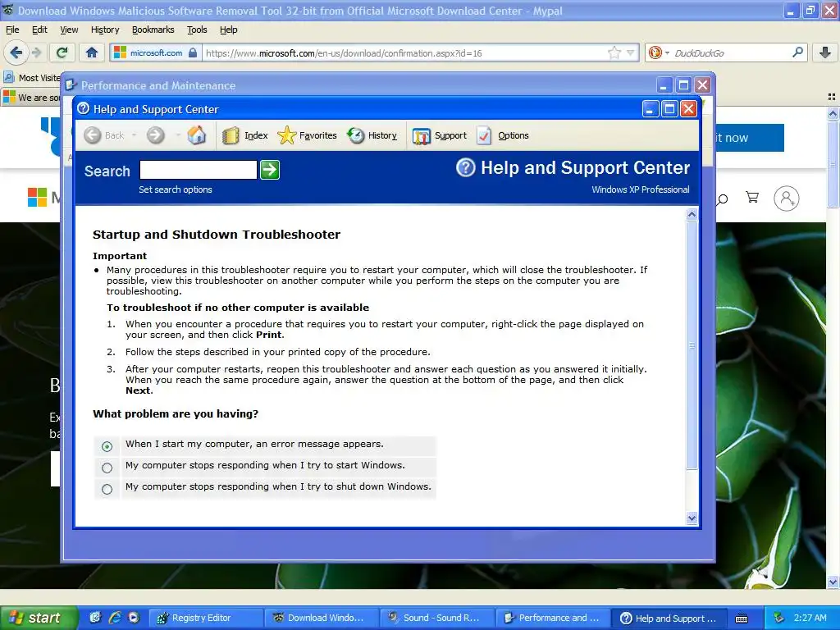
Task: Switch to Registry Editor taskbar button
Action: pos(205,618)
